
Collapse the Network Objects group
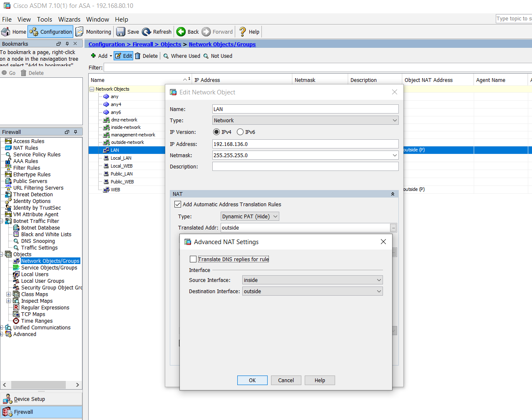(92, 89)
